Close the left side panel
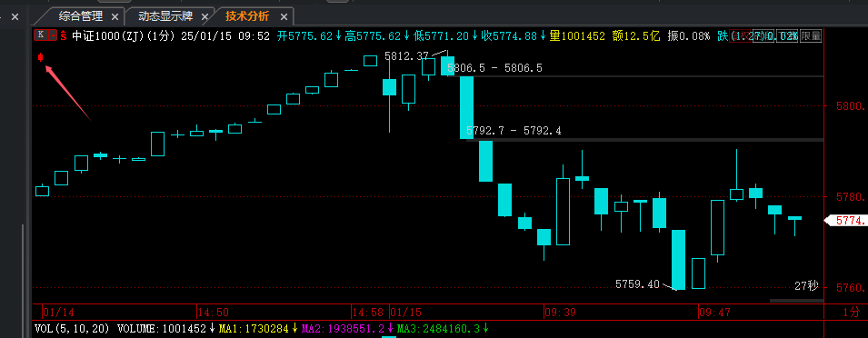Viewport: 868px width, 338px height. 15,17
